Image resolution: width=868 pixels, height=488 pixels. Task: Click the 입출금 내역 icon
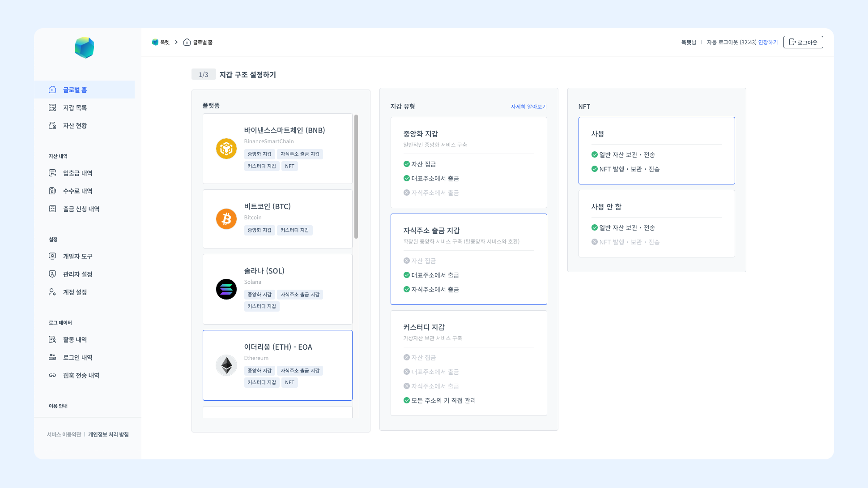tap(52, 173)
